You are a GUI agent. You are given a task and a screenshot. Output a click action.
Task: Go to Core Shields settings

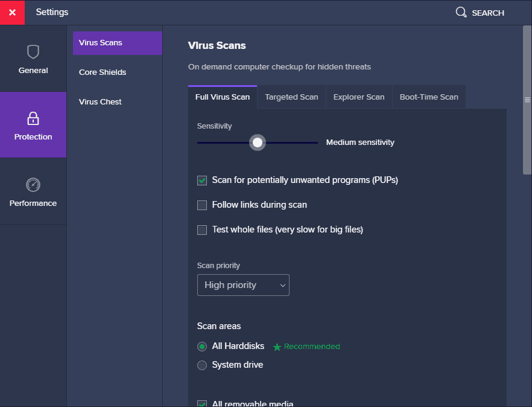[x=103, y=72]
